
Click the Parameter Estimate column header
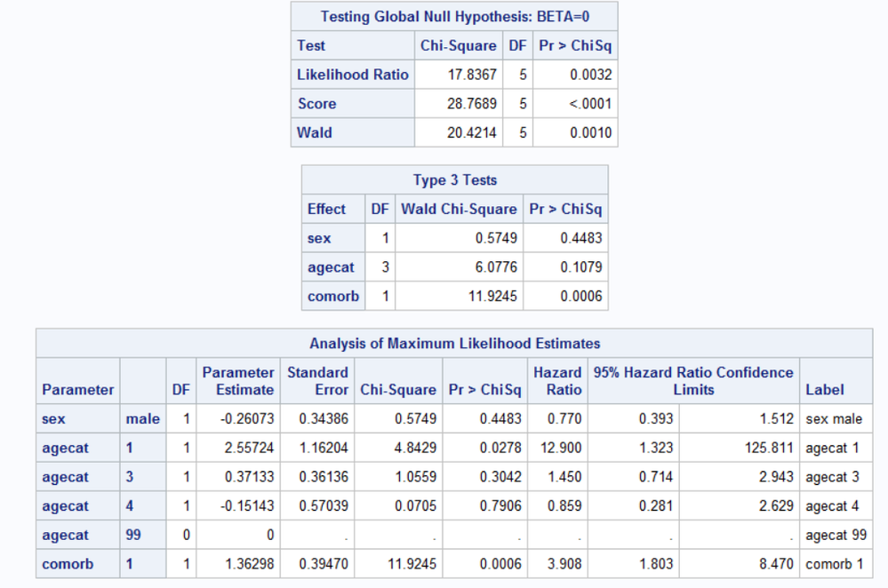click(x=238, y=381)
